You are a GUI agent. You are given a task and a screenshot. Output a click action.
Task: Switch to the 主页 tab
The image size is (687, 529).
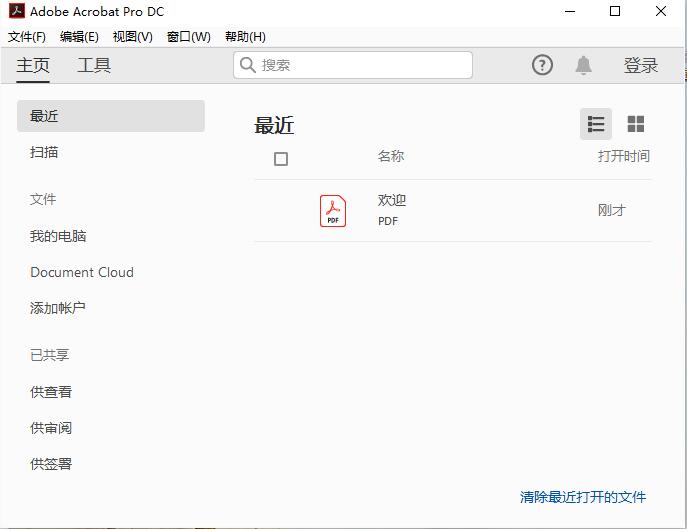tap(33, 66)
